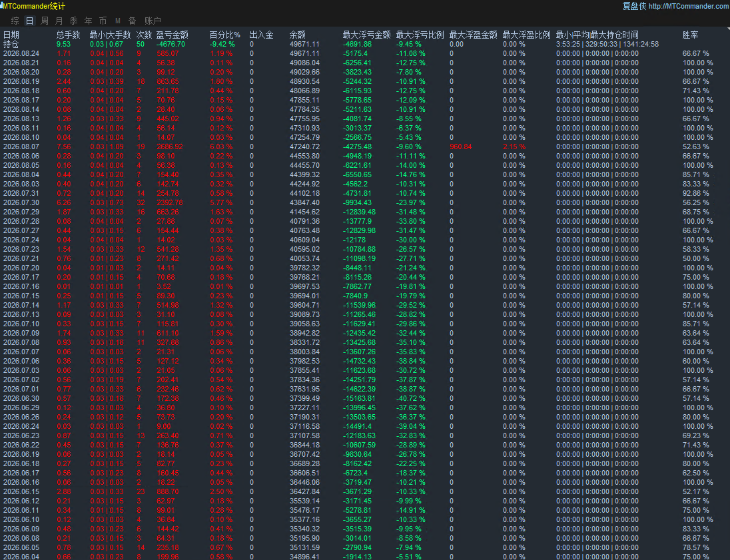The height and width of the screenshot is (560, 730).
Task: Switch to the 季 quarterly tab
Action: [73, 21]
